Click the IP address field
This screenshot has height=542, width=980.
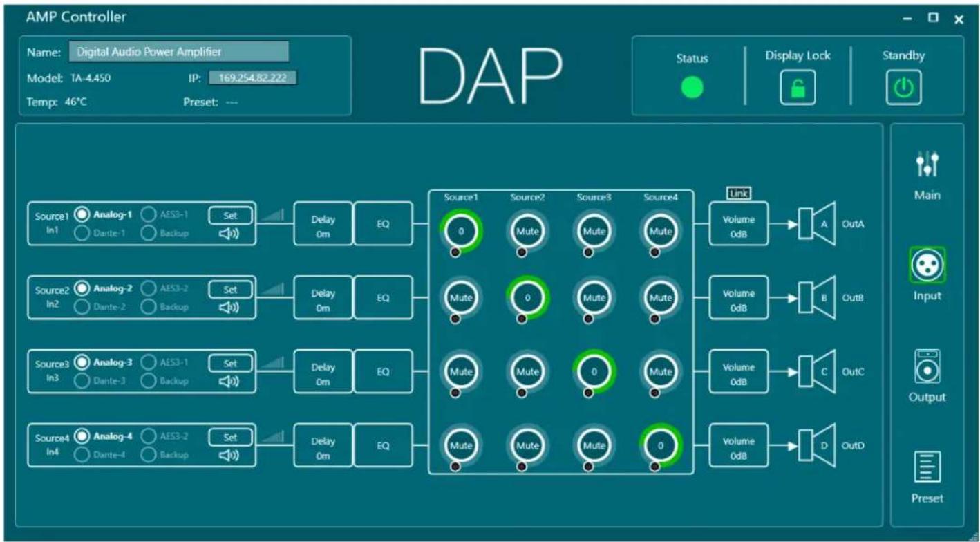tap(253, 78)
